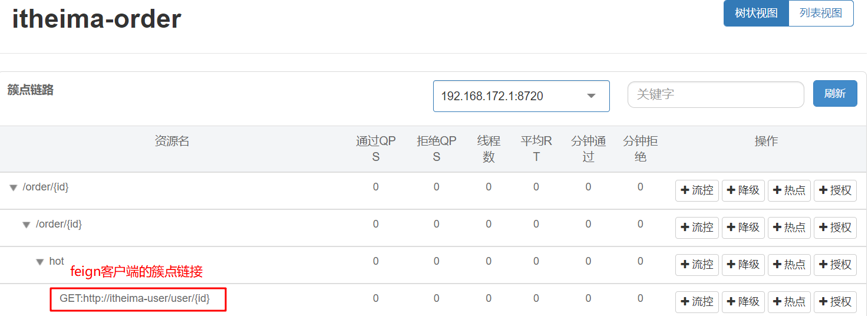Click the 关键字 keyword search field
This screenshot has height=316, width=868.
coord(715,94)
